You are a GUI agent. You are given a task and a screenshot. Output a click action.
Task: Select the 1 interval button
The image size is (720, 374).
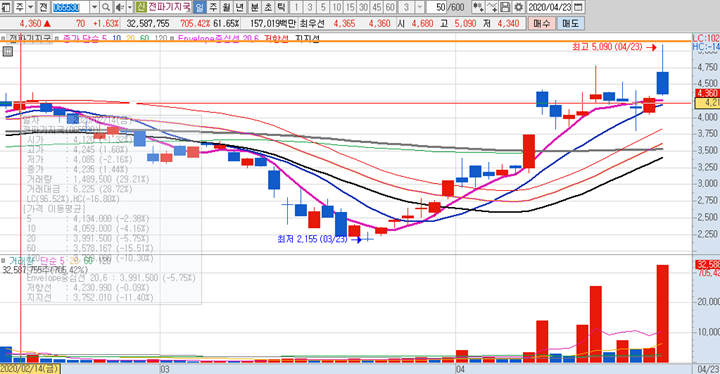(296, 7)
